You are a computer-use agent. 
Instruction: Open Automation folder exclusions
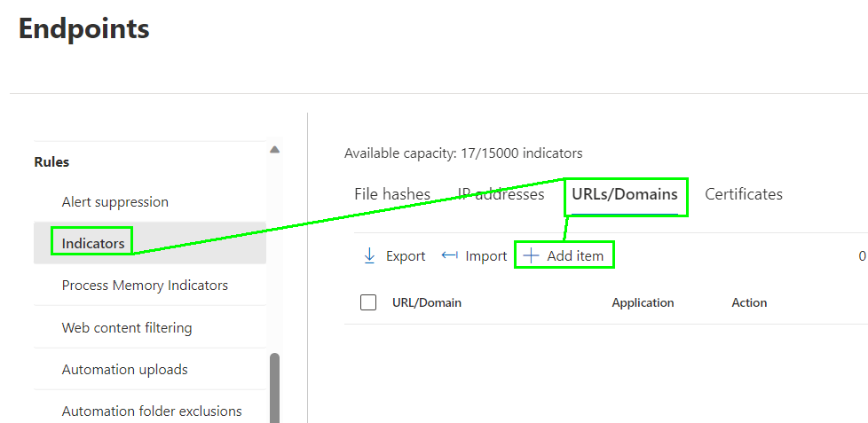[x=152, y=411]
